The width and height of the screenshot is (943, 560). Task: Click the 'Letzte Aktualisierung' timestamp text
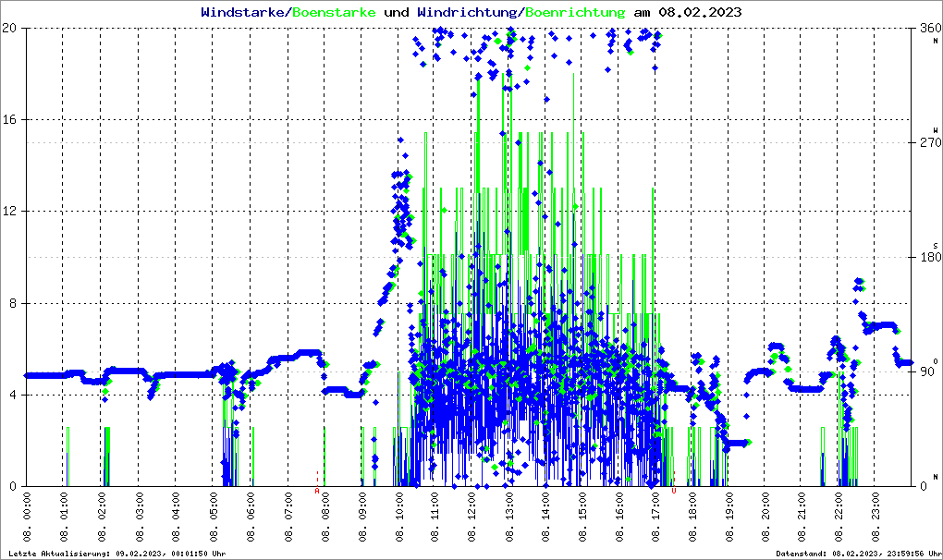tap(117, 554)
